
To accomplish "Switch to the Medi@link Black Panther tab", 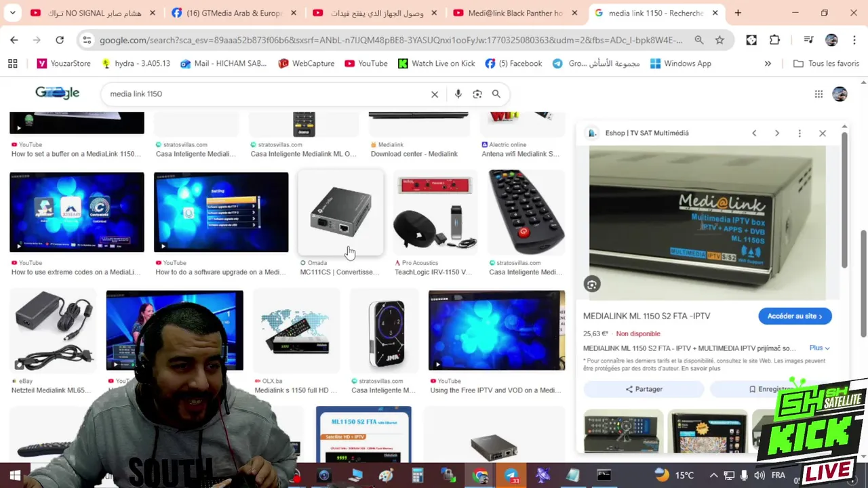I will coord(515,13).
